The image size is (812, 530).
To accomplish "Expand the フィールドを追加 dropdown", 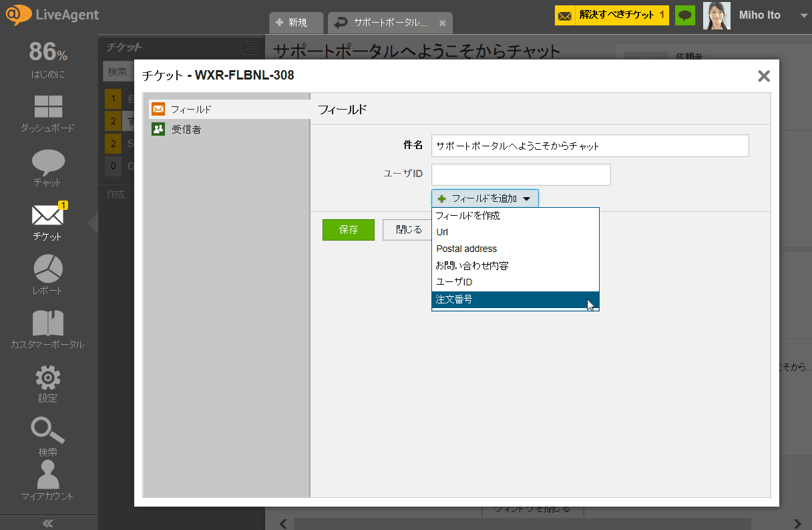I will point(485,198).
